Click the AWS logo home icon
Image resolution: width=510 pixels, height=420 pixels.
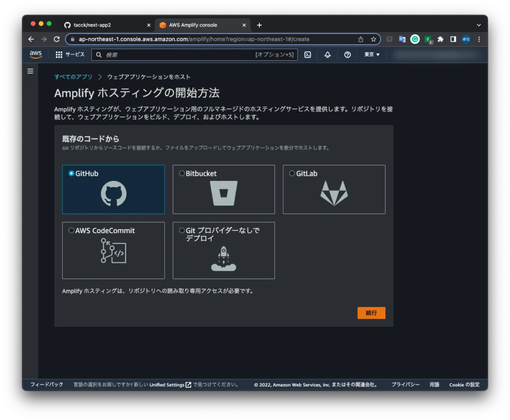(x=36, y=55)
